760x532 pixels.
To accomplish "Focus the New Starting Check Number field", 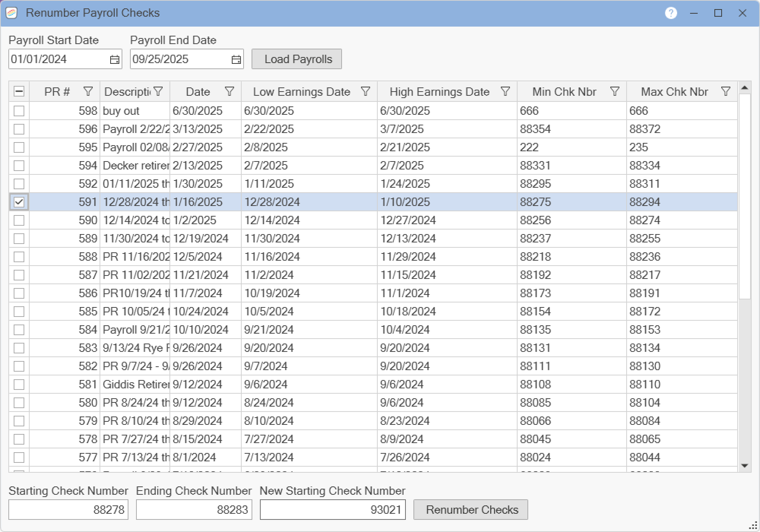I will [332, 510].
